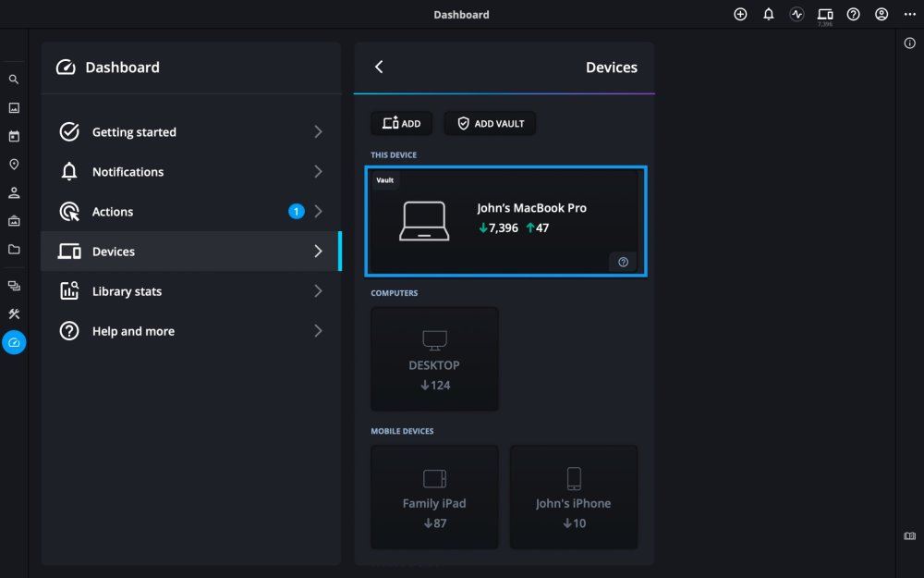Screen dimensions: 924x578
Task: Open the people sidebar icon
Action: click(14, 193)
